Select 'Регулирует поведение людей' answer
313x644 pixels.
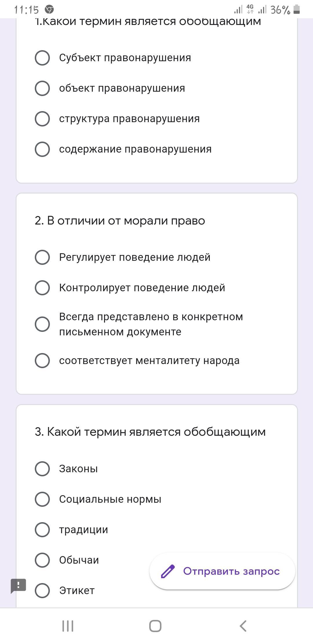point(42,257)
